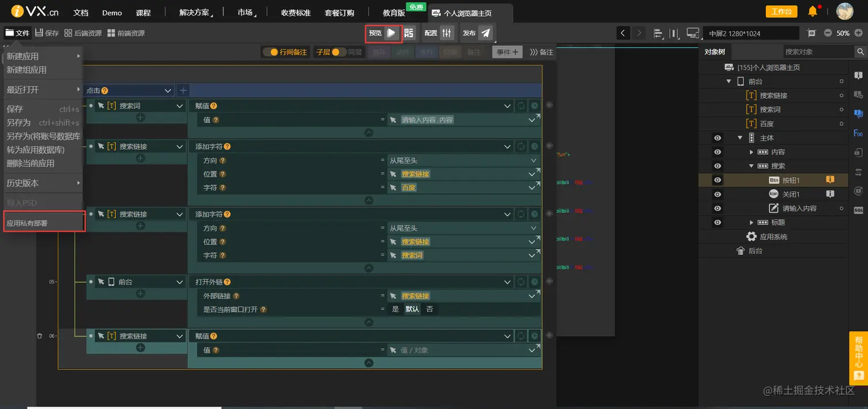Collapse the 打开外链 action block arrow
The image size is (868, 409).
[x=369, y=322]
